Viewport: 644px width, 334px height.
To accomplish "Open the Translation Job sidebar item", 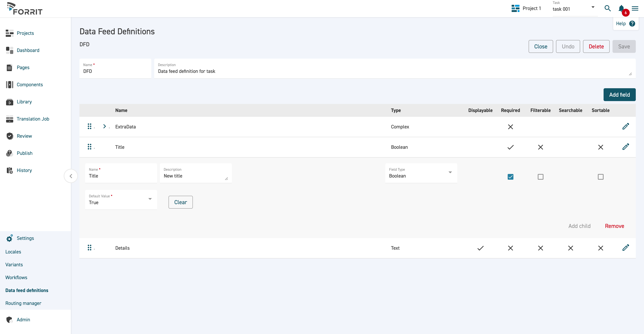I will 33,119.
